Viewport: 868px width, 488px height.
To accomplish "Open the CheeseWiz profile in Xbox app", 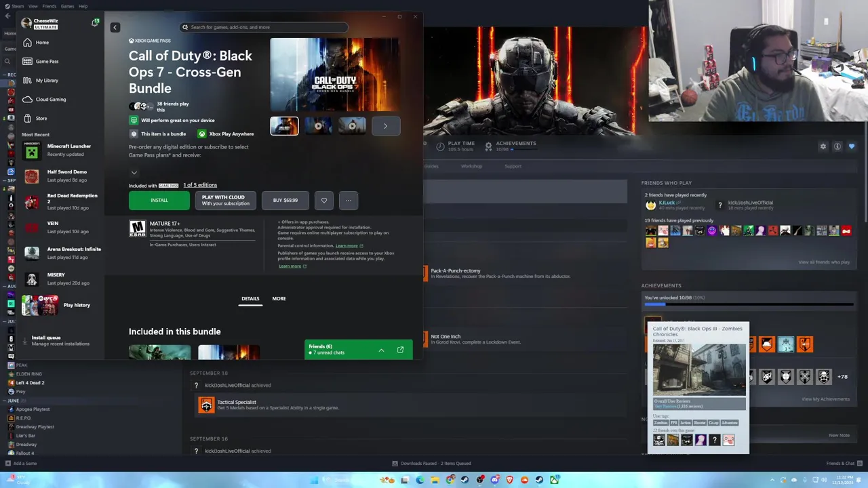I will tap(40, 24).
